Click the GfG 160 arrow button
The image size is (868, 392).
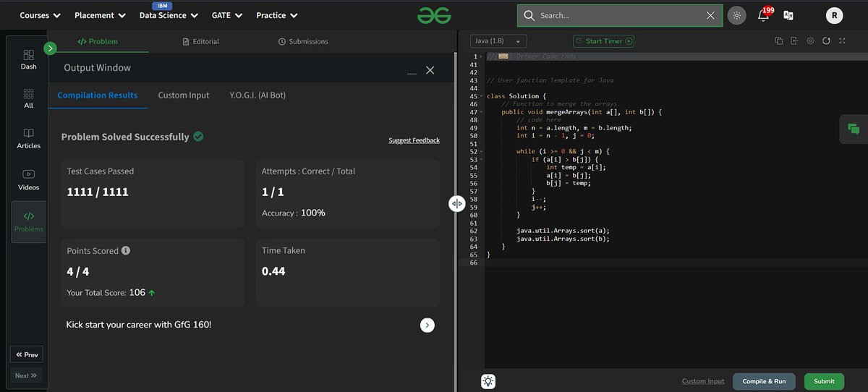click(427, 325)
